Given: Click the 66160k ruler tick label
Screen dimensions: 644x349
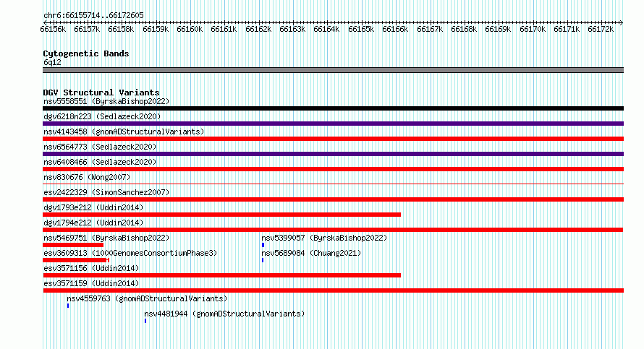Looking at the screenshot, I should [190, 29].
